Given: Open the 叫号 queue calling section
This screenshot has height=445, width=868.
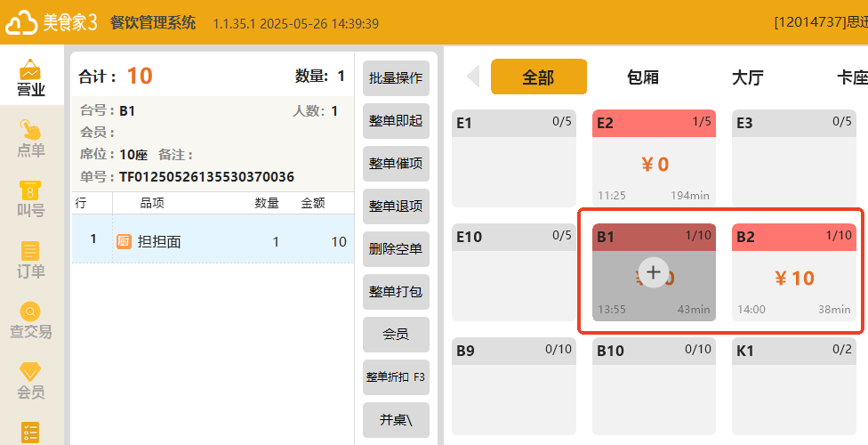Looking at the screenshot, I should (31, 199).
